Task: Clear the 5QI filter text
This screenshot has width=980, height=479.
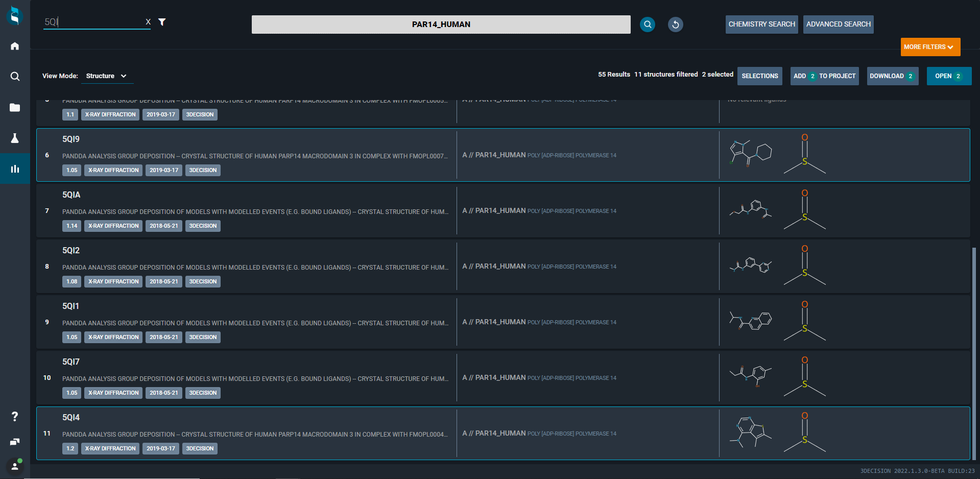Action: click(x=148, y=22)
